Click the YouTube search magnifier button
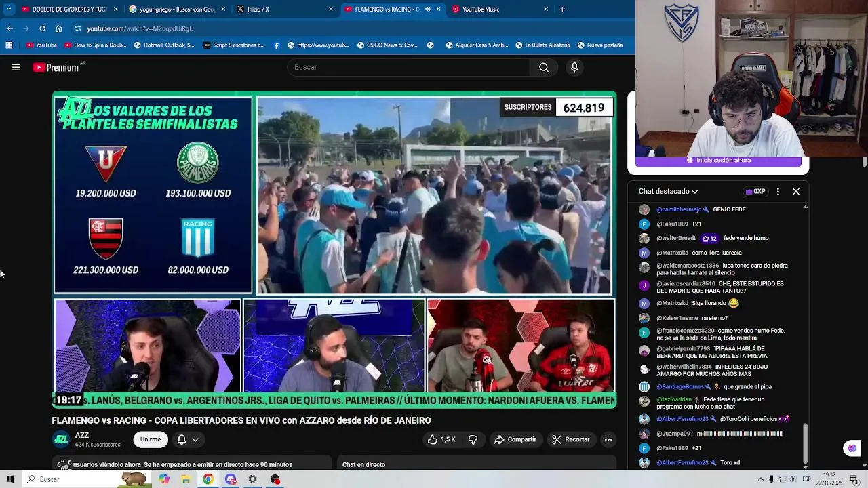This screenshot has width=868, height=488. click(x=544, y=67)
